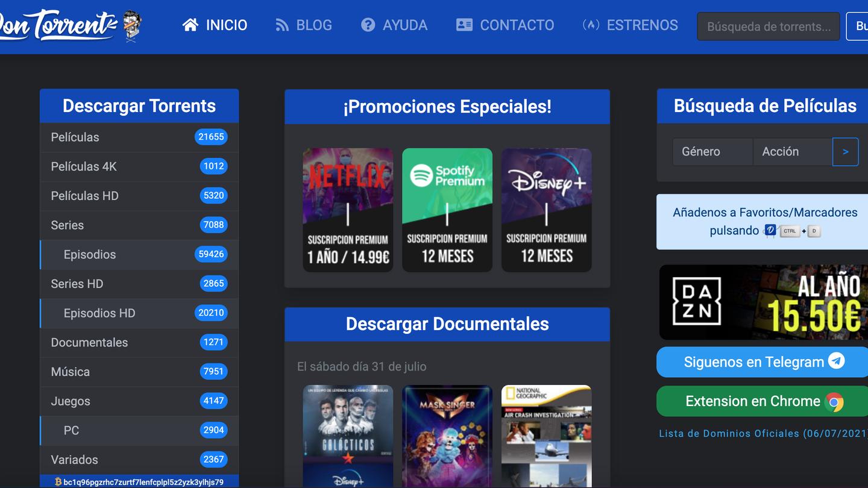868x488 pixels.
Task: Click the Telegram paper plane icon
Action: click(x=836, y=361)
